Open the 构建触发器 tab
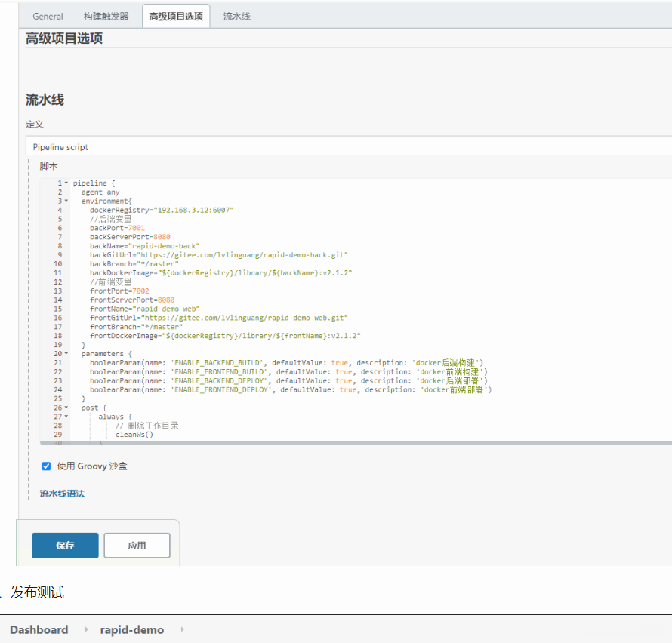Image resolution: width=672 pixels, height=643 pixels. click(106, 17)
